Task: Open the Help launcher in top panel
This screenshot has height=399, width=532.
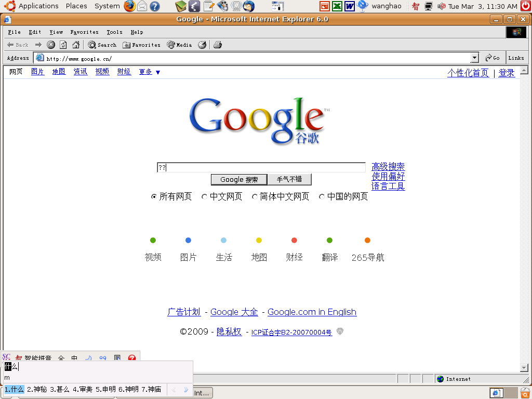Action: [x=155, y=6]
